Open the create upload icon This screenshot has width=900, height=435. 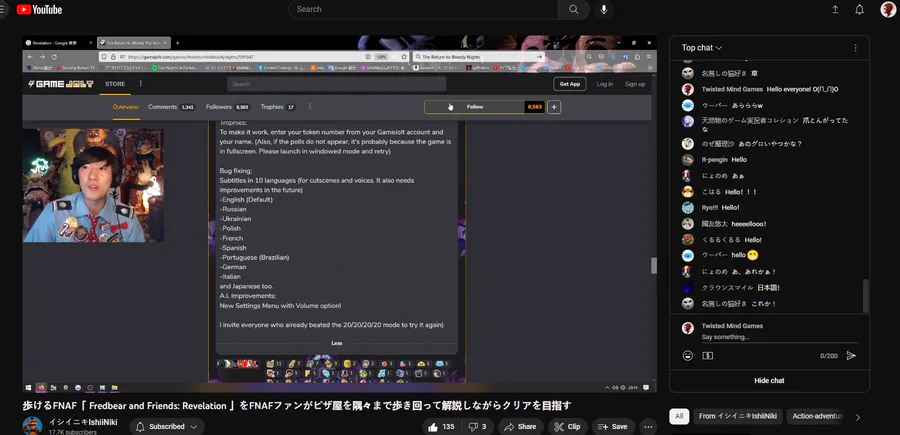pyautogui.click(x=835, y=9)
